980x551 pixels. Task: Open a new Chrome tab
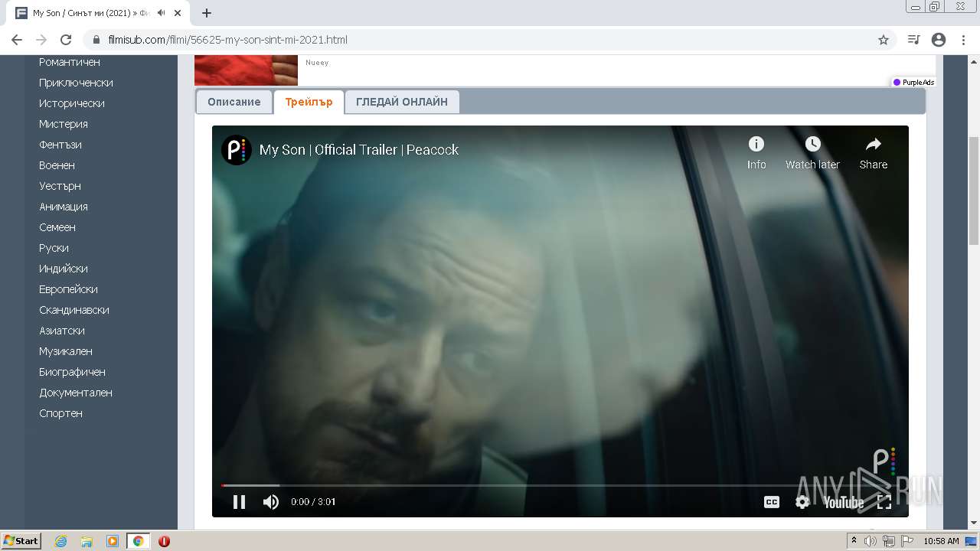coord(207,13)
